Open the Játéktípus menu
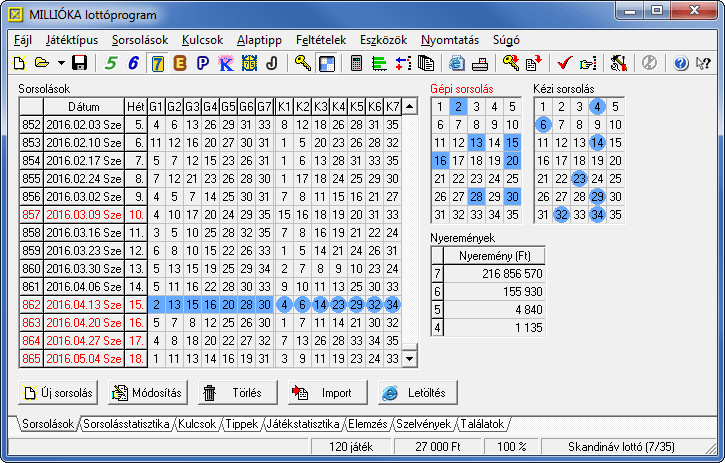The width and height of the screenshot is (725, 463). (72, 40)
